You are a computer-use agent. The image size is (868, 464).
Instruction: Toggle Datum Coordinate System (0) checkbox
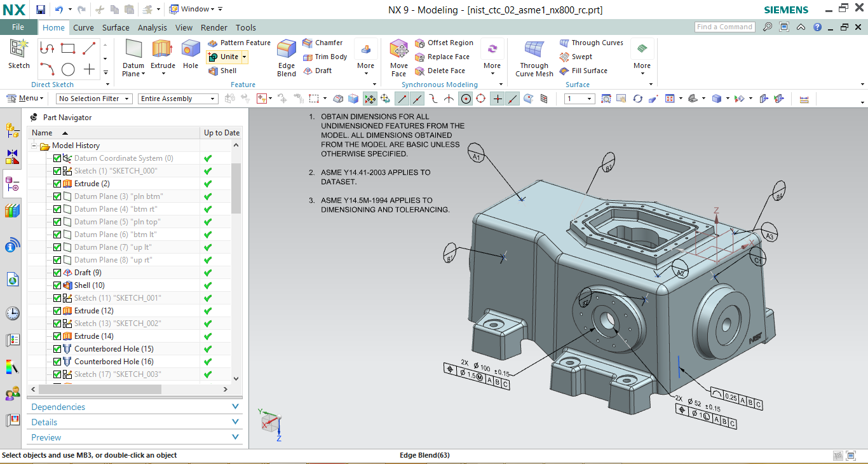coord(57,158)
